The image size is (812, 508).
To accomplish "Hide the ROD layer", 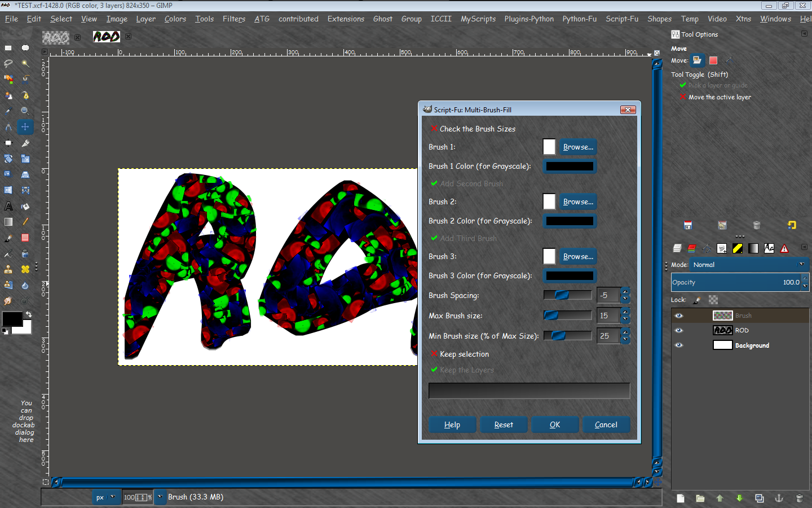I will (679, 330).
